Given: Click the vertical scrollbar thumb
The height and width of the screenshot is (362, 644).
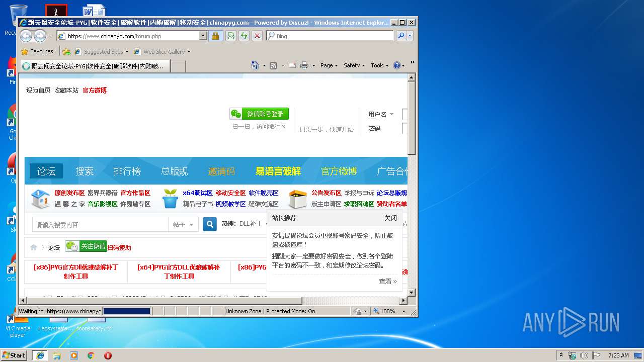Looking at the screenshot, I should click(412, 118).
